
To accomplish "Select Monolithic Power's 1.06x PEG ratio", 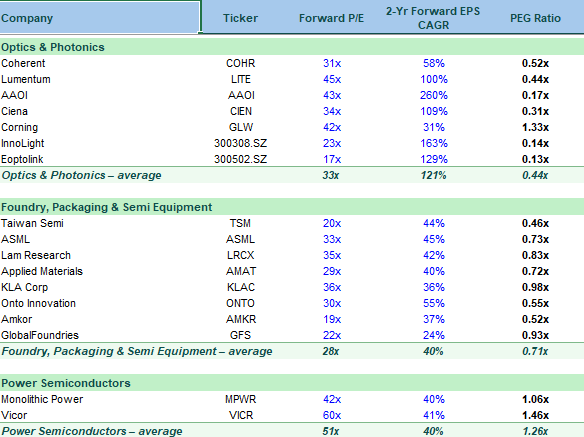I will [x=535, y=399].
